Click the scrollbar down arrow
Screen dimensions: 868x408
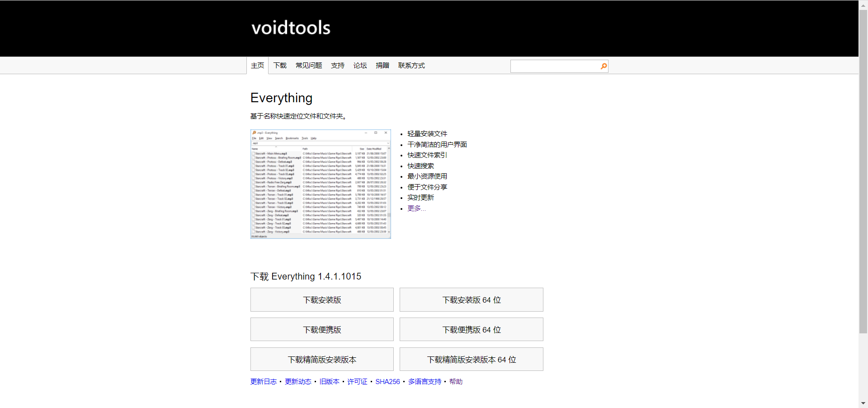pos(864,404)
